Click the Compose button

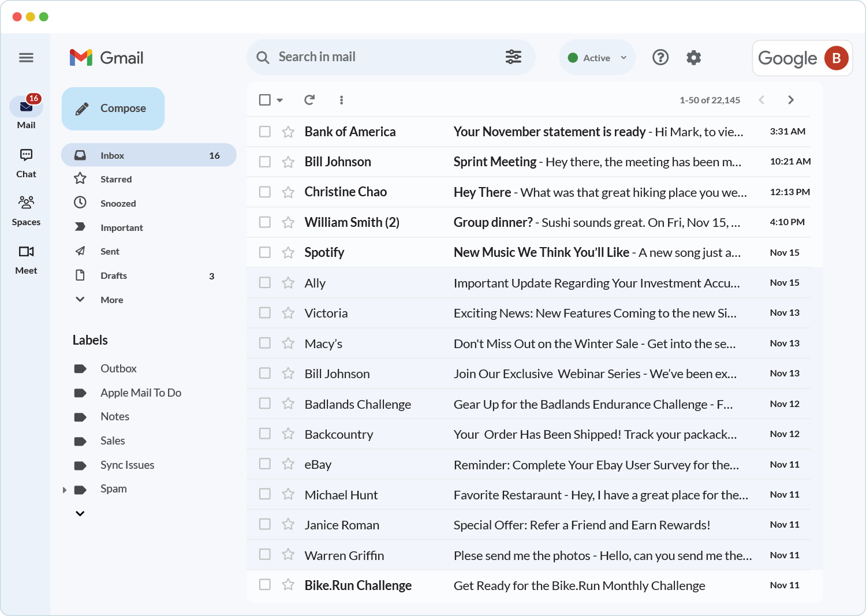point(113,109)
